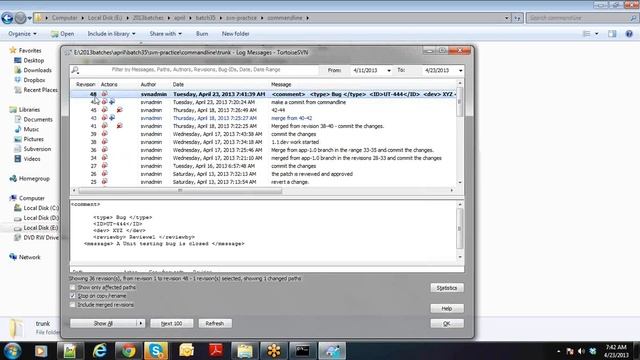Click the added action icon on revision 43
Screen dimensions: 640x360
112,118
